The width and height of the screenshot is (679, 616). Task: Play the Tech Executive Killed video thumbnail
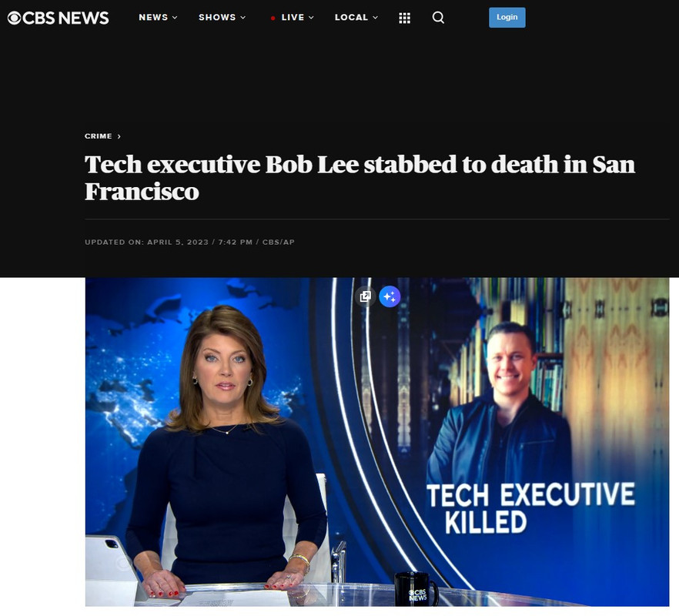377,442
